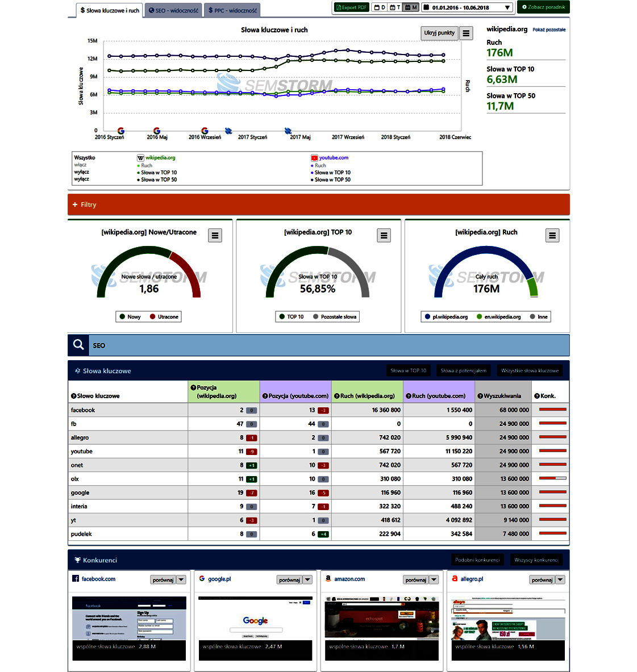Open the allegro.pl site thumbnail
637x672 pixels.
coord(508,628)
